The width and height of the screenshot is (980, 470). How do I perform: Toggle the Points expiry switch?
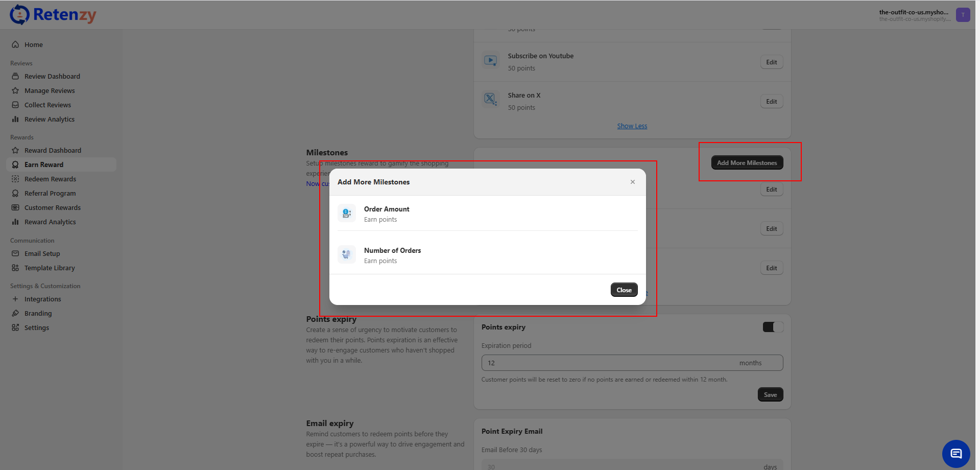(x=772, y=327)
